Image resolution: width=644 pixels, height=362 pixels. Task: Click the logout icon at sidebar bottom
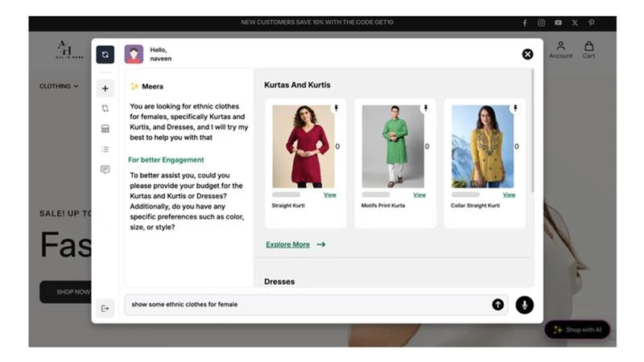tap(105, 308)
